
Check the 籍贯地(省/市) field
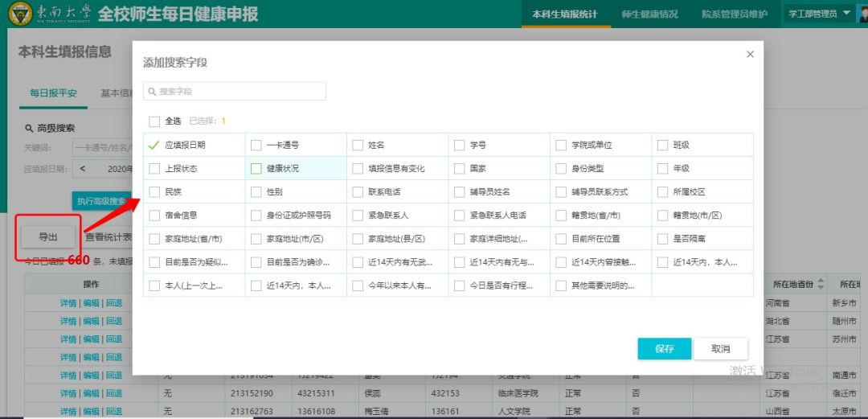(561, 216)
